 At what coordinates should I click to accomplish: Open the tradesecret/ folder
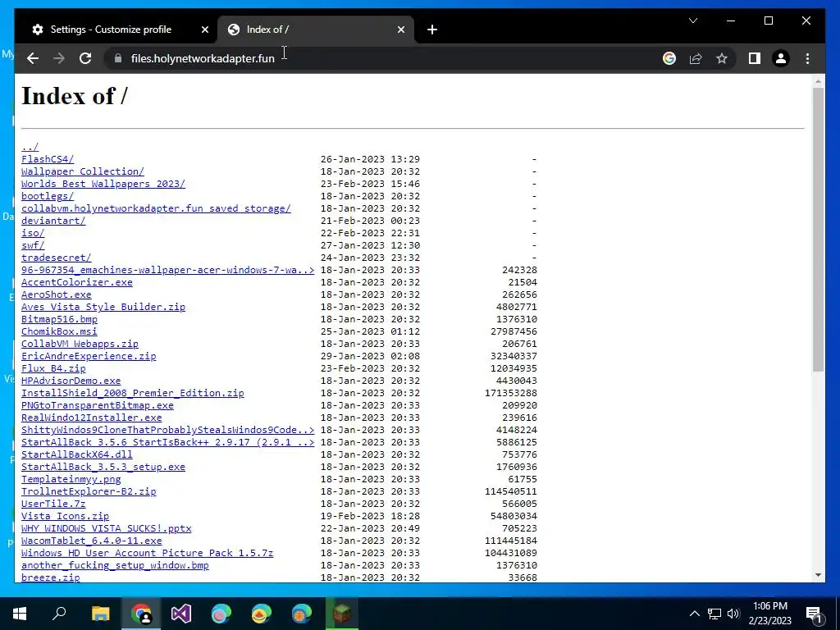57,258
